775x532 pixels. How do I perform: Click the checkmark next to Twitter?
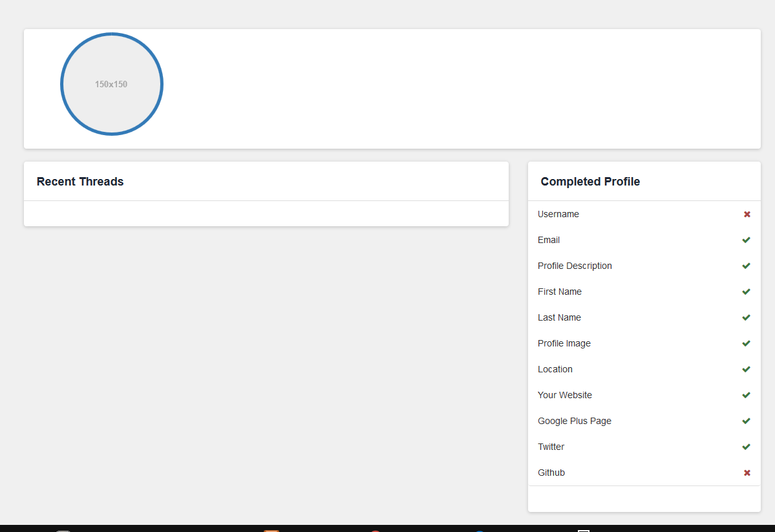747,447
